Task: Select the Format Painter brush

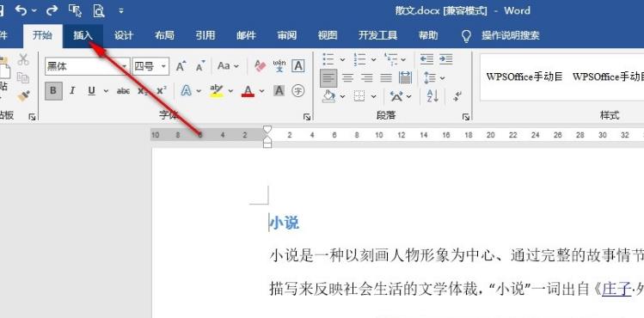Action: coord(23,96)
